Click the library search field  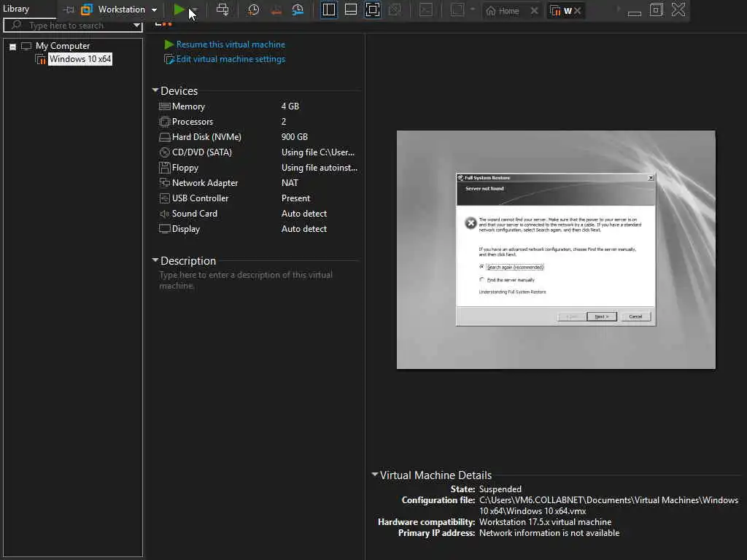coord(66,26)
